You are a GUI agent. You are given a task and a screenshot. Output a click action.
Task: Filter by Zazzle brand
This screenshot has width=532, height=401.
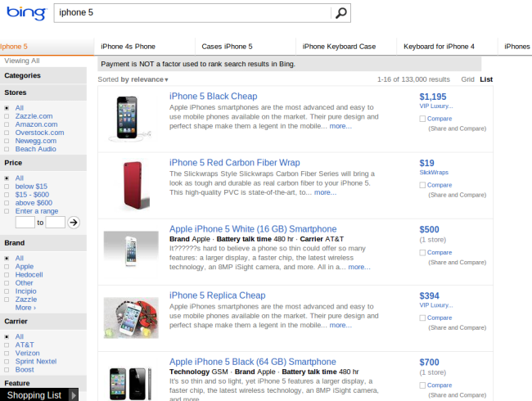pos(26,300)
